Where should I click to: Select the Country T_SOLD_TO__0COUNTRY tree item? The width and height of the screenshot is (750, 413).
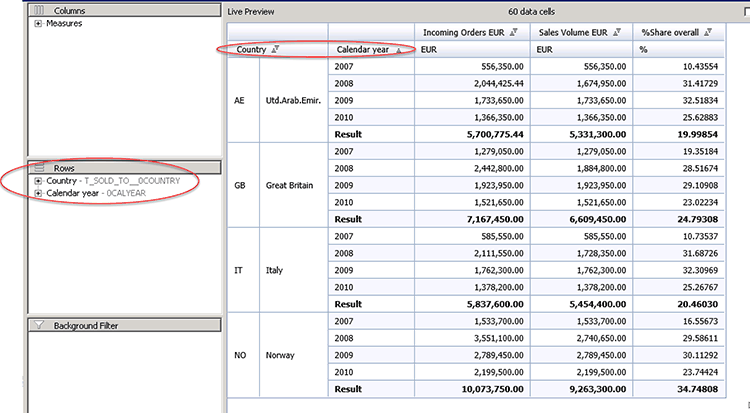click(x=110, y=181)
